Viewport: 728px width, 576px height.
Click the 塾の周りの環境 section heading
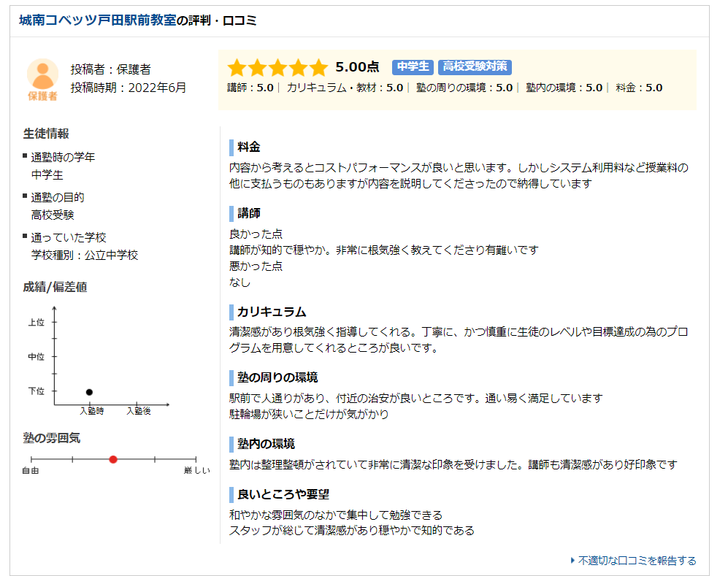point(277,378)
